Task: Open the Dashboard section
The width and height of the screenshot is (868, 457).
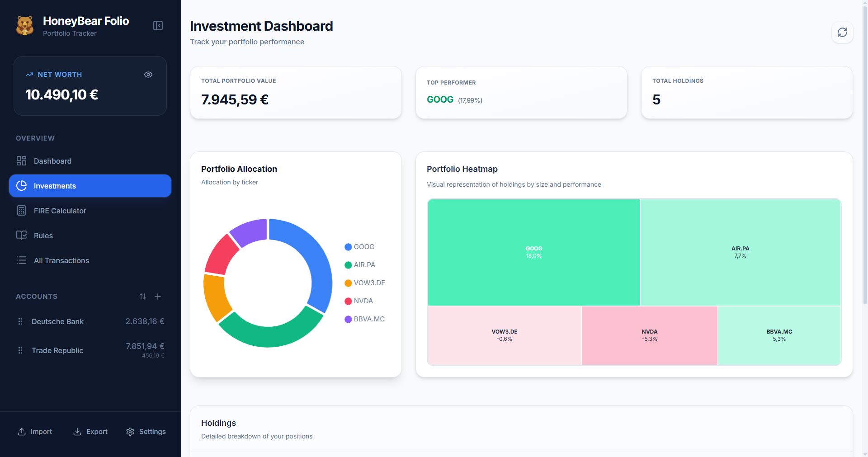Action: (52, 161)
